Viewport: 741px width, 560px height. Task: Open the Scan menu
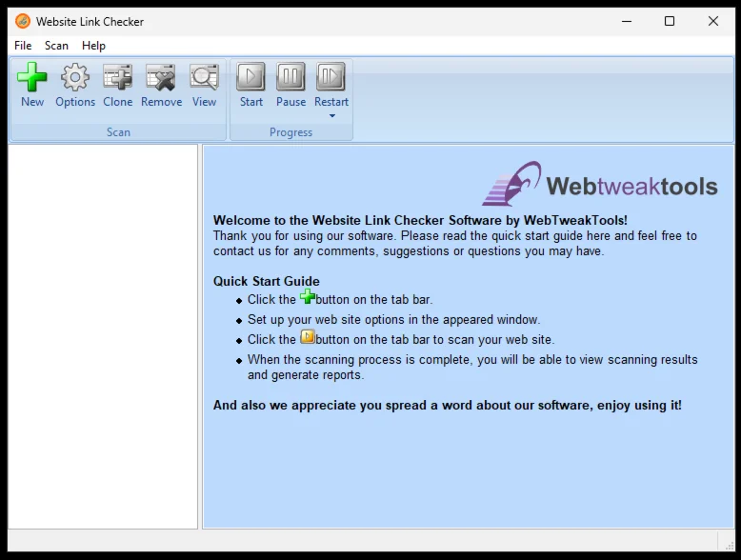pos(56,46)
